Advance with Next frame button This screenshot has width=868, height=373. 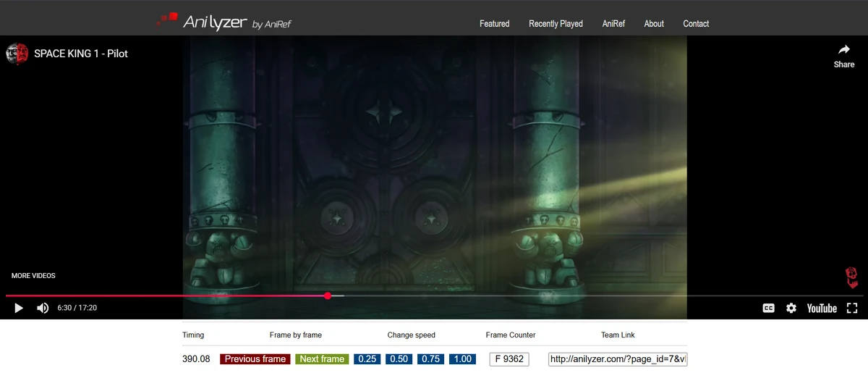[x=322, y=359]
